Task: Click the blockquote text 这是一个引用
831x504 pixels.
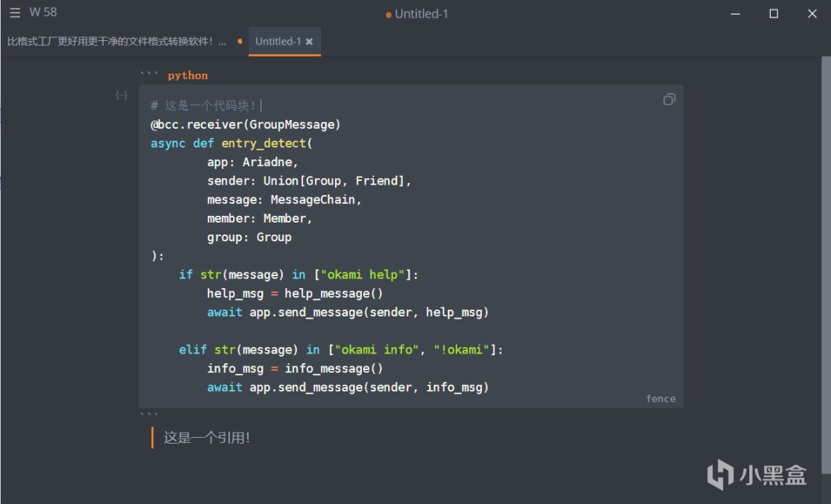Action: [x=207, y=438]
